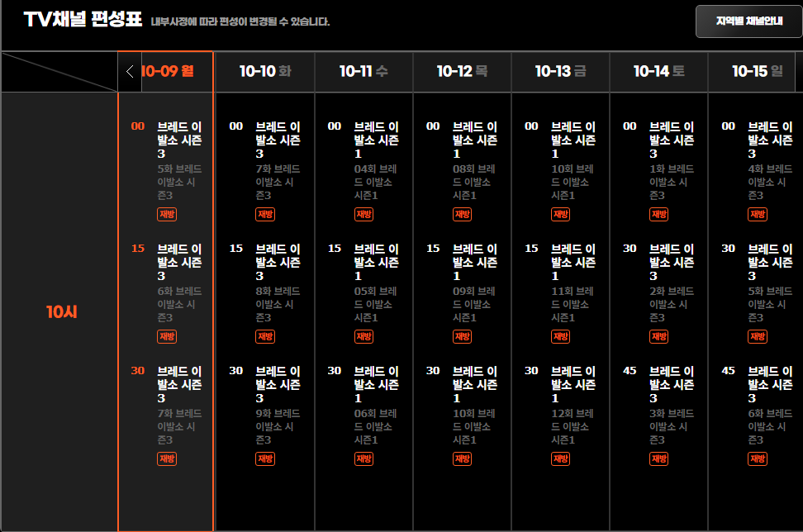Click 재방 badge on Wednesday's 10:30 program
The height and width of the screenshot is (532, 803).
point(363,459)
